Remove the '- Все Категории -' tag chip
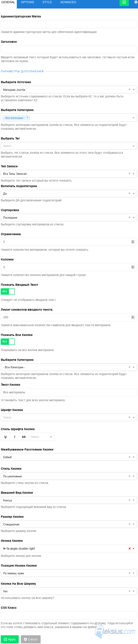 coord(27,118)
